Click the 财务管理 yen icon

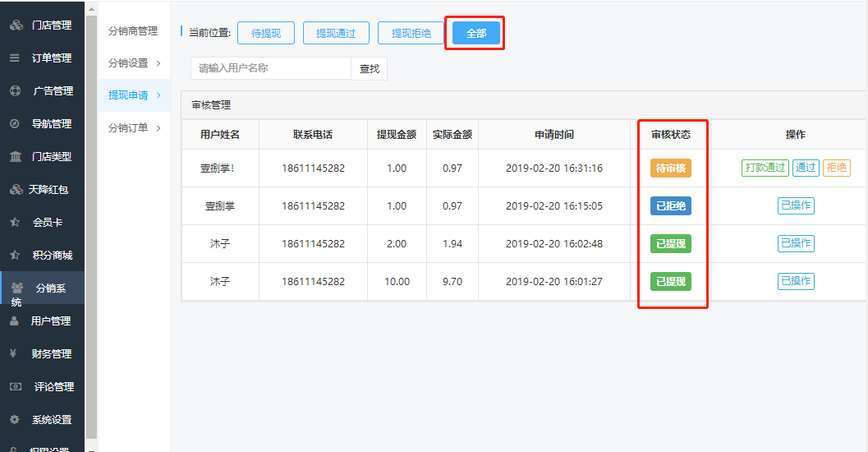[13, 353]
